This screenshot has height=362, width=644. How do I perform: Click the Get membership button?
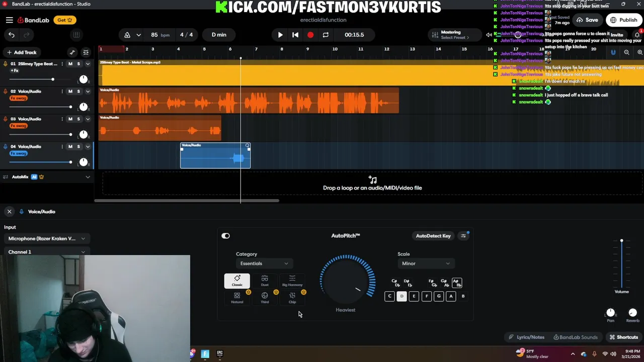click(x=65, y=20)
